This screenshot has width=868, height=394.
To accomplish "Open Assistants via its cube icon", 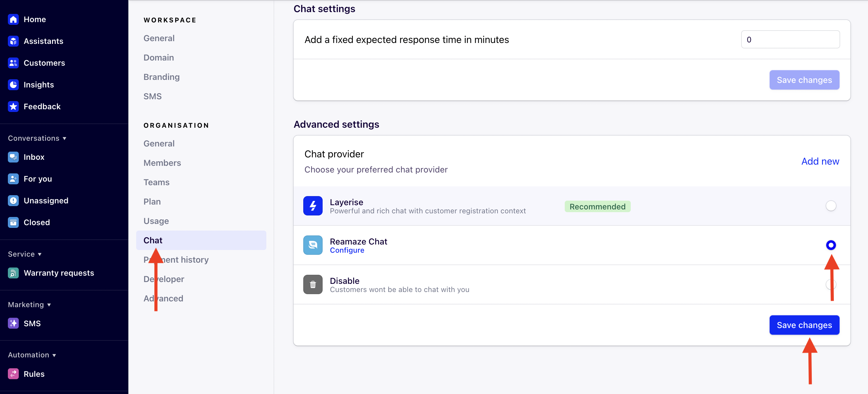I will 13,41.
